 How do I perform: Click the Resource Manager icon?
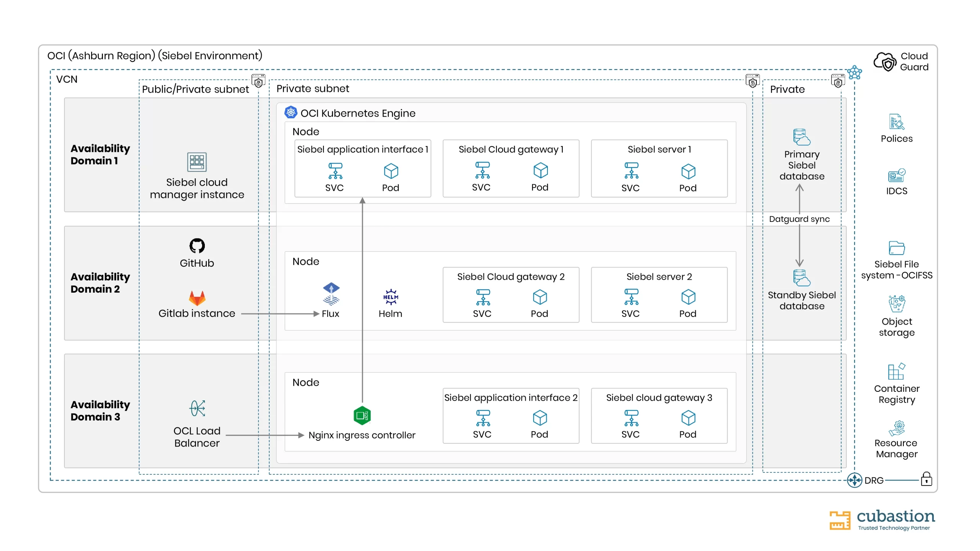click(897, 428)
